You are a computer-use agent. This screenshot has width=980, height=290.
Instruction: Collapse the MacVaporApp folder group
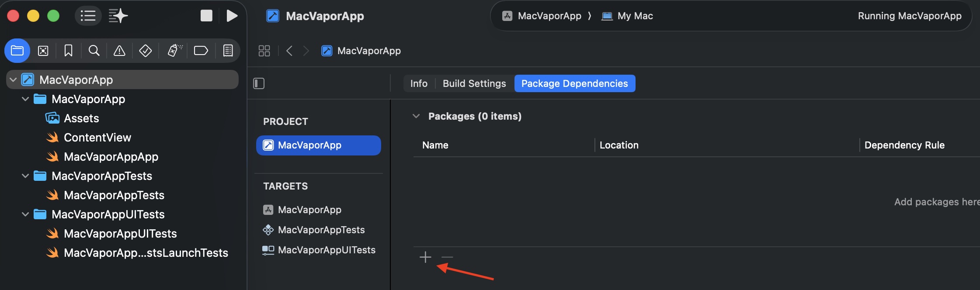click(x=25, y=99)
